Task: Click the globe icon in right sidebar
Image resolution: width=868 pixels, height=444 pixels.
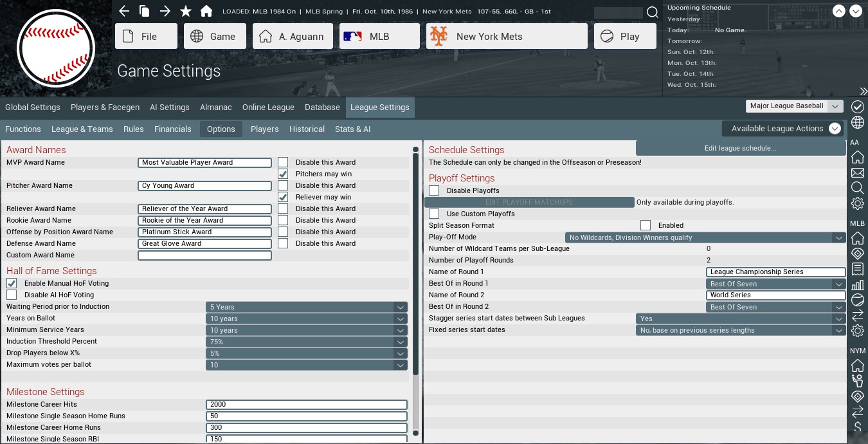Action: pyautogui.click(x=857, y=123)
